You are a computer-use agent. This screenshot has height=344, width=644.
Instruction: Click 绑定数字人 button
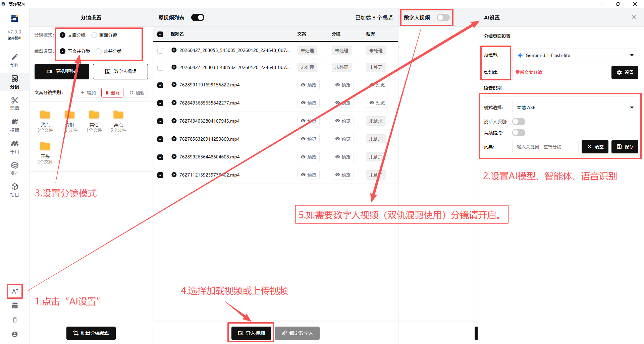point(297,333)
